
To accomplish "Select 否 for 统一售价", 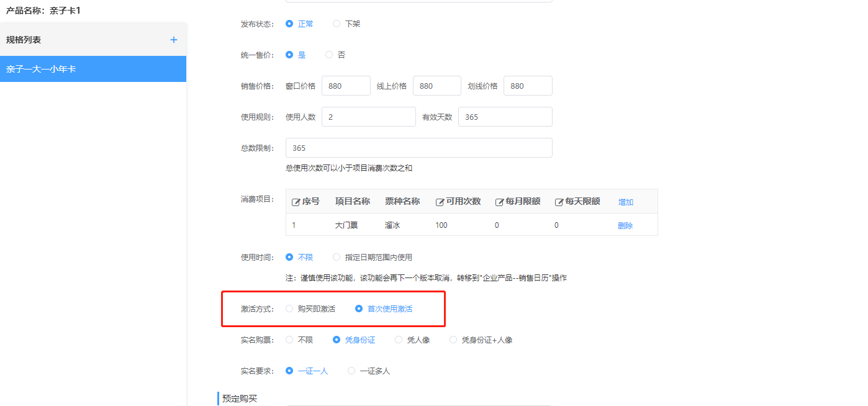I will coord(329,55).
